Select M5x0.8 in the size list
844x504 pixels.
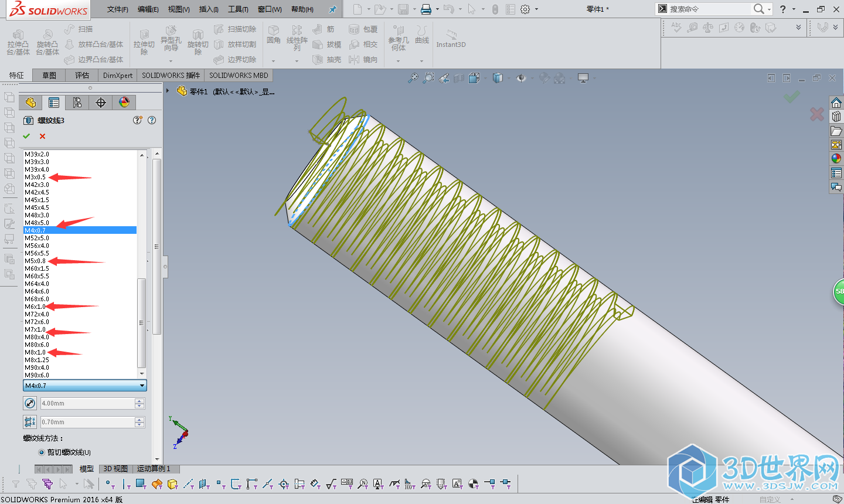[80, 261]
